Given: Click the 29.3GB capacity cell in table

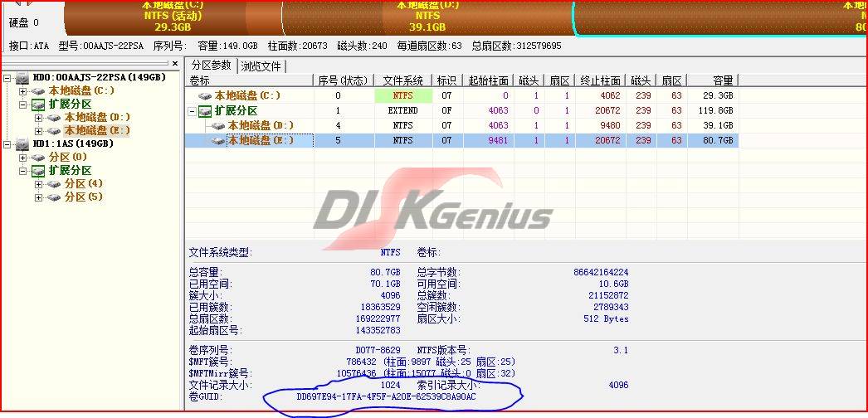Looking at the screenshot, I should (x=719, y=95).
